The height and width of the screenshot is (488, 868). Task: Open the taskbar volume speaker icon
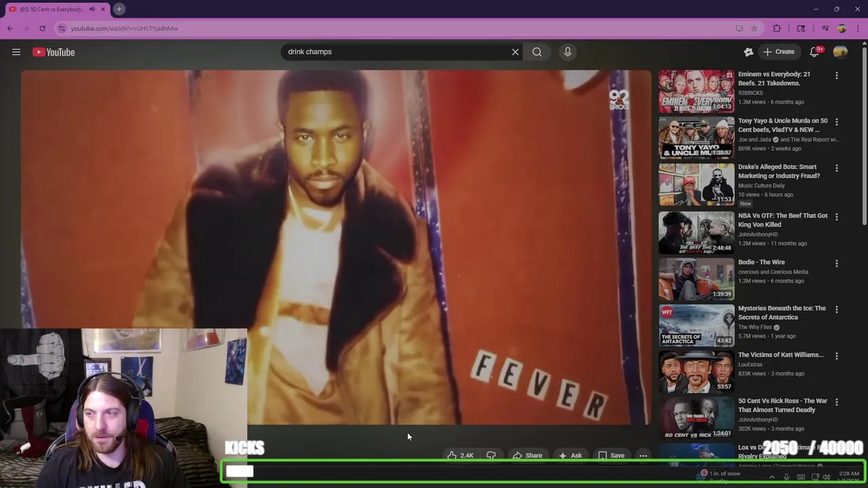pyautogui.click(x=827, y=477)
